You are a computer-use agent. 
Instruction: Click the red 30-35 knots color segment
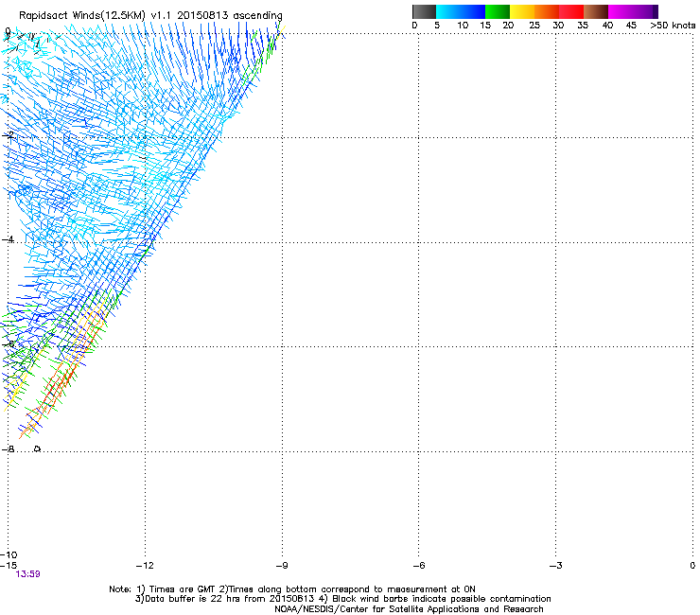[571, 11]
